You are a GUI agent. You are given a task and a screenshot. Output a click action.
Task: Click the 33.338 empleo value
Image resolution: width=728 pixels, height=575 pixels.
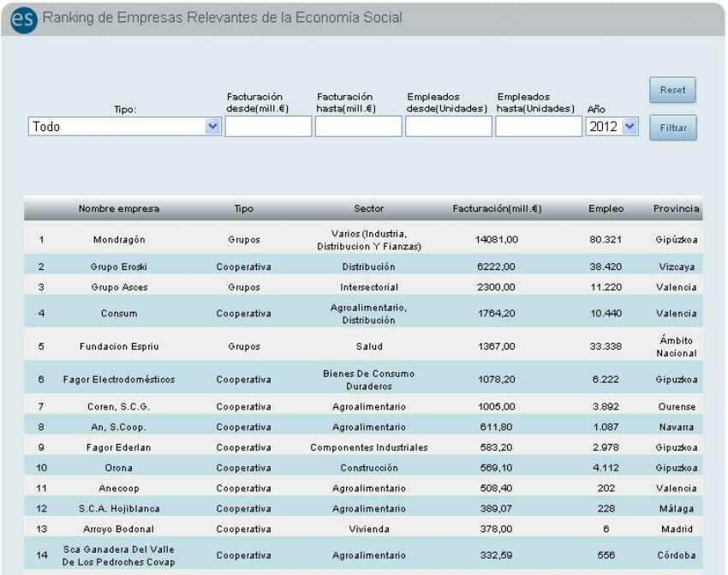606,346
